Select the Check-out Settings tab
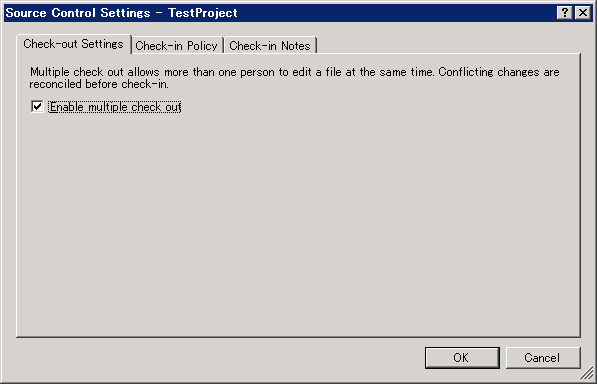Image resolution: width=597 pixels, height=384 pixels. (73, 44)
